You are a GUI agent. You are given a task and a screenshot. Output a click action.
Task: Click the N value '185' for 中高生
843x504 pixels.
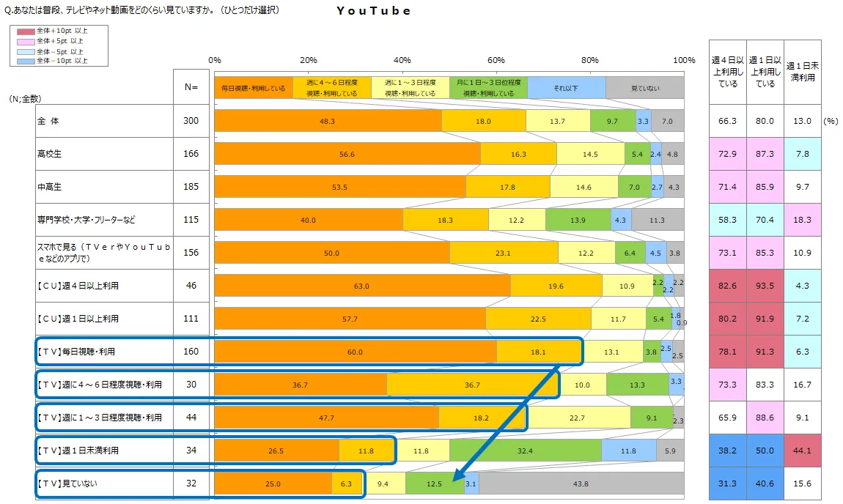click(191, 187)
